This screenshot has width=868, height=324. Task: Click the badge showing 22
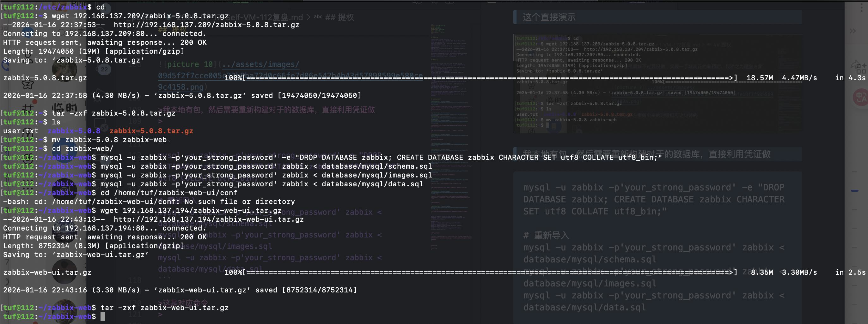pos(104,69)
